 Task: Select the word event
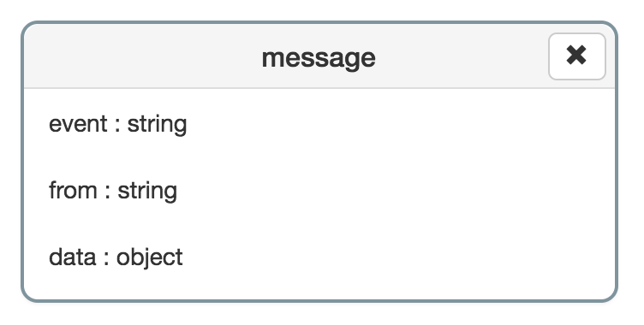tap(78, 124)
